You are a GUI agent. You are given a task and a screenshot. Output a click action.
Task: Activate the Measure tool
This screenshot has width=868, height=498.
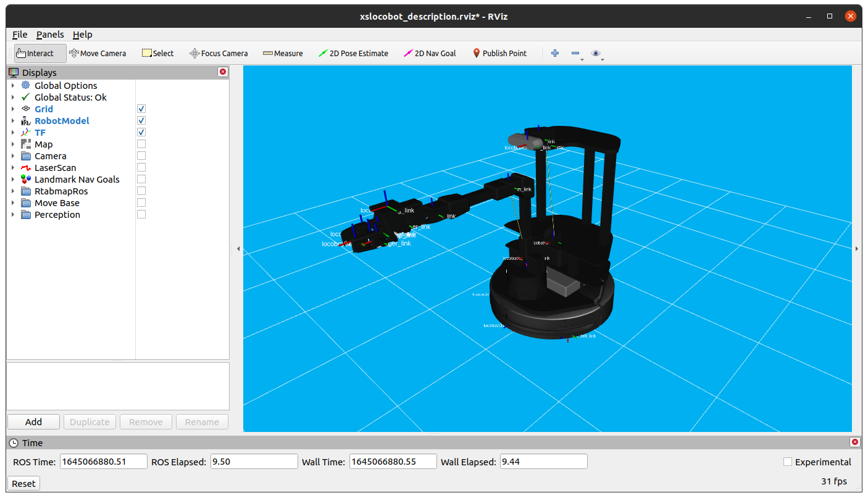[x=283, y=54]
